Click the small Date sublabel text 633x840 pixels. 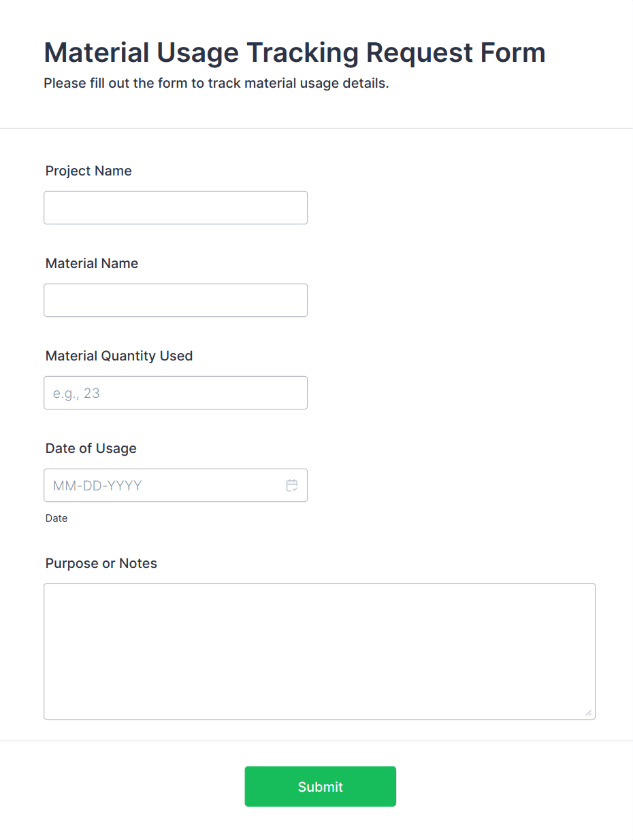tap(56, 518)
